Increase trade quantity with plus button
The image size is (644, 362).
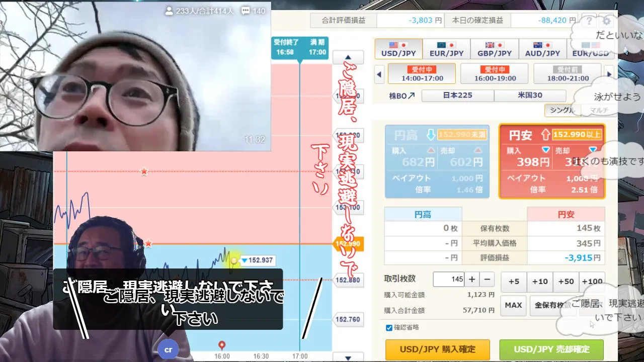472,280
